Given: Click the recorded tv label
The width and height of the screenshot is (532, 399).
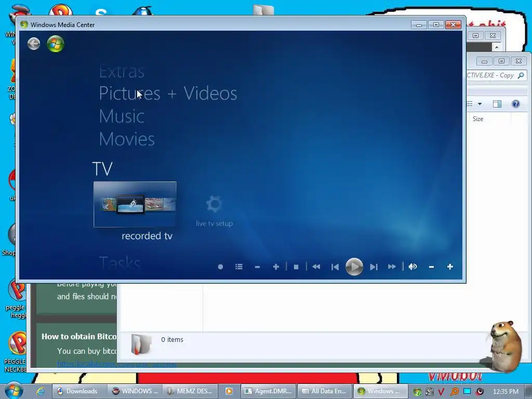Looking at the screenshot, I should point(147,236).
